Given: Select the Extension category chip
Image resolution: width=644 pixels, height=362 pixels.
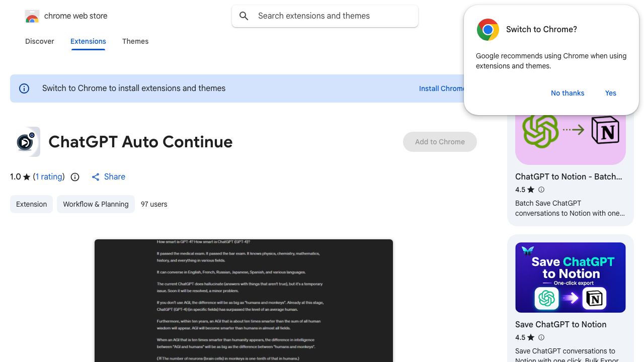Looking at the screenshot, I should pyautogui.click(x=31, y=204).
